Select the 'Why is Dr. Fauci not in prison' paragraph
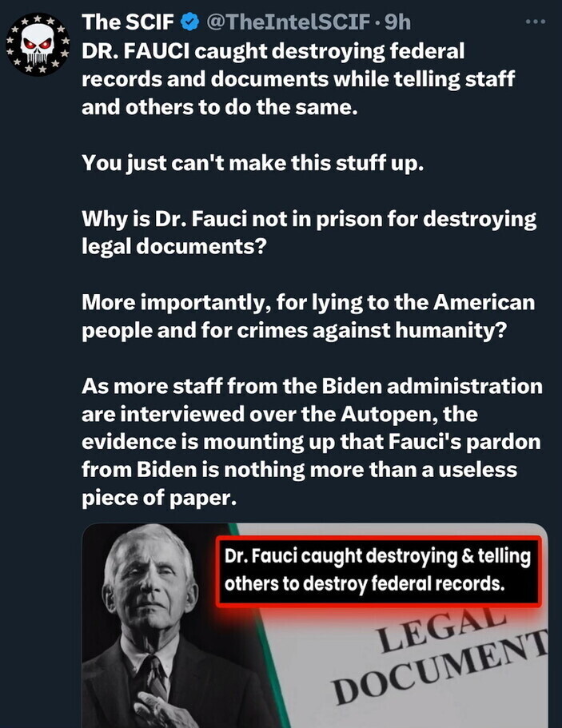Screen dimensions: 562x728 tap(309, 233)
